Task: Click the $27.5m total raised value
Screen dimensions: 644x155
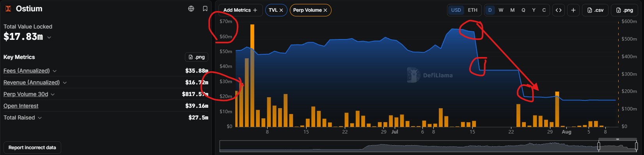Action: point(198,118)
